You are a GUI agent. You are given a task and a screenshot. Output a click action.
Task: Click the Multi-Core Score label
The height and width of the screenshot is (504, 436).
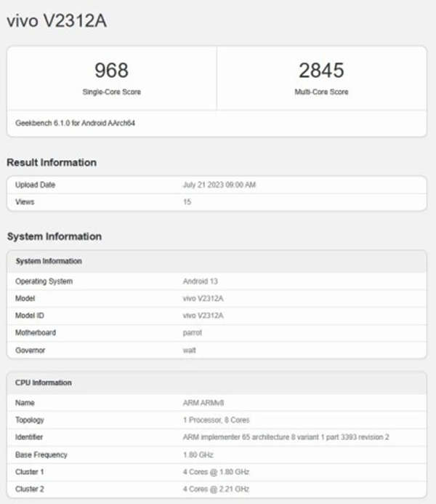pos(321,92)
